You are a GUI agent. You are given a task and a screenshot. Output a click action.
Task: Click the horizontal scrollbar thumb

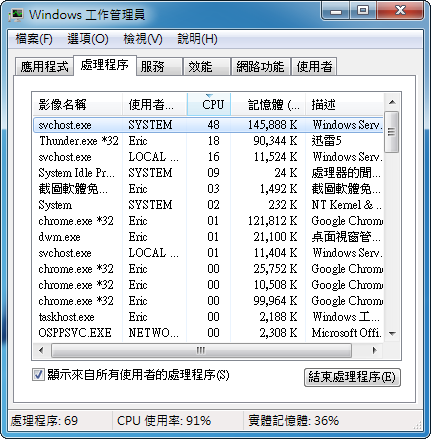[x=201, y=350]
